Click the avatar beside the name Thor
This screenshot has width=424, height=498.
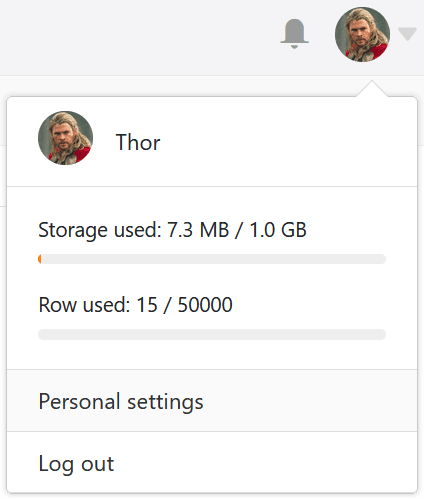[65, 138]
